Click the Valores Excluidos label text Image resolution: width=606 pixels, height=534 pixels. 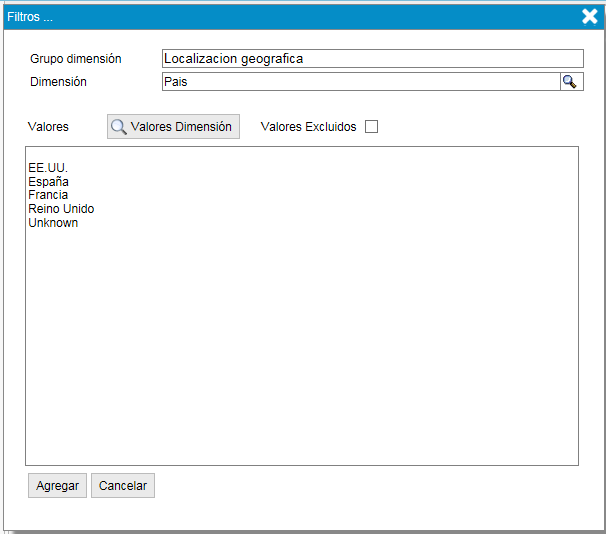308,127
